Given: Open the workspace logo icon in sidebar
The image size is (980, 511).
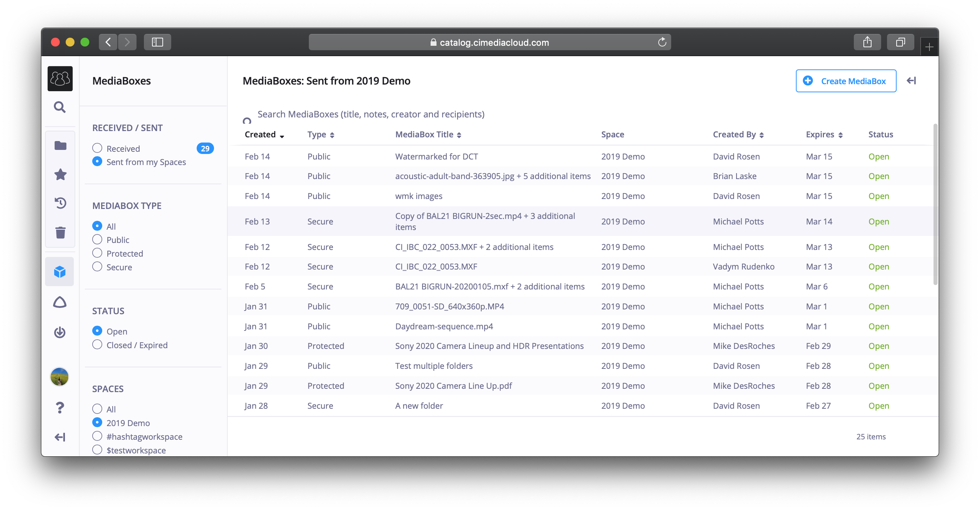Looking at the screenshot, I should (x=60, y=78).
